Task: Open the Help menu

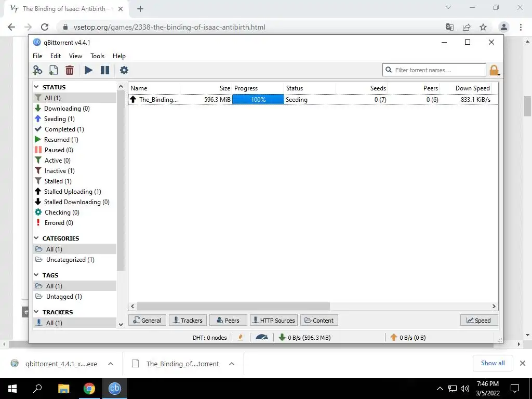Action: tap(119, 56)
